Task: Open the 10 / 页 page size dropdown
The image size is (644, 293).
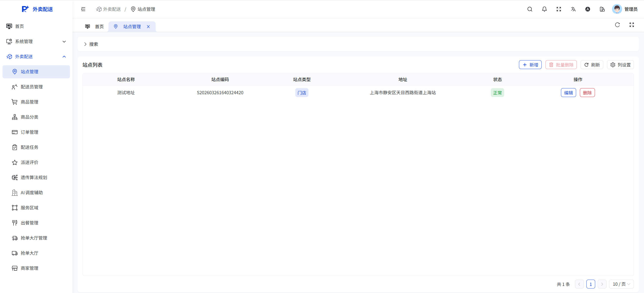Action: [621, 284]
